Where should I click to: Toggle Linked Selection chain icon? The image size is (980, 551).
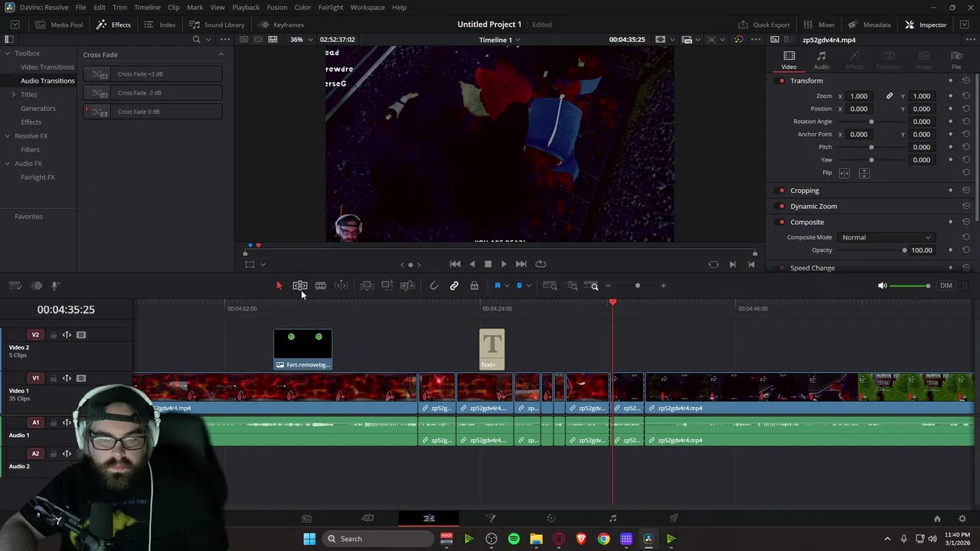pyautogui.click(x=454, y=285)
